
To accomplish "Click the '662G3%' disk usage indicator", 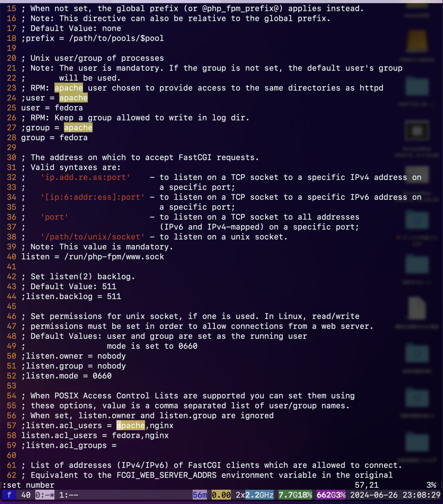I will click(331, 495).
